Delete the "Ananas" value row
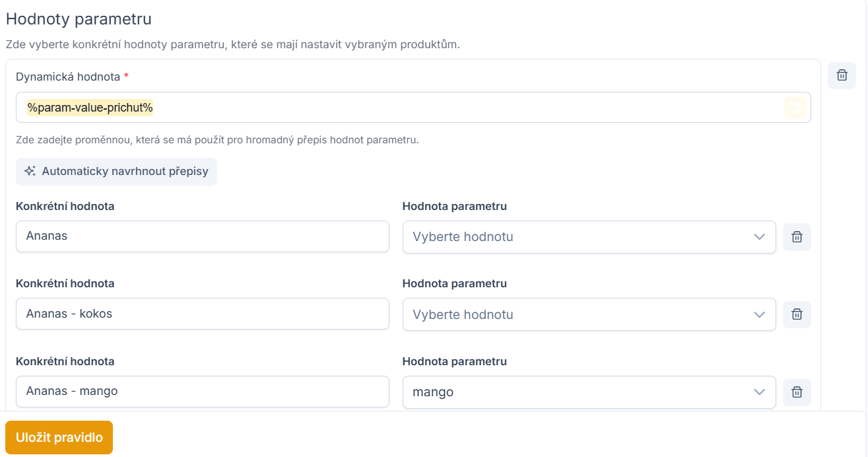This screenshot has height=457, width=868. (x=797, y=237)
